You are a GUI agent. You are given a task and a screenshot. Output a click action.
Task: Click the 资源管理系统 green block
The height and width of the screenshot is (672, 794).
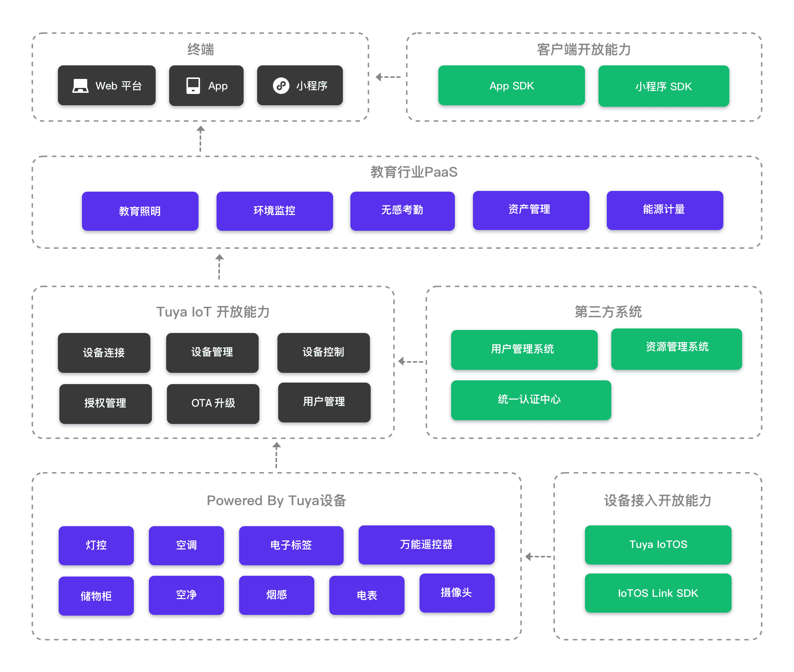(677, 349)
